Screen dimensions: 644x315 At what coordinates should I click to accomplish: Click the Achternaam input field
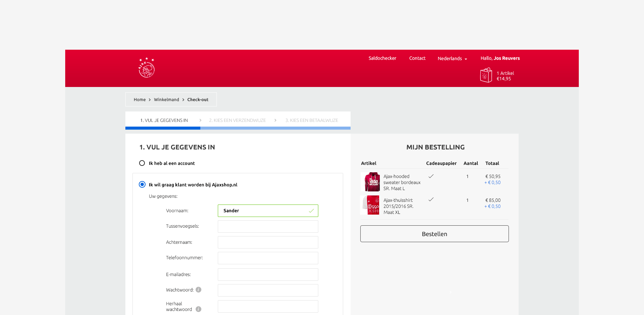[268, 242]
